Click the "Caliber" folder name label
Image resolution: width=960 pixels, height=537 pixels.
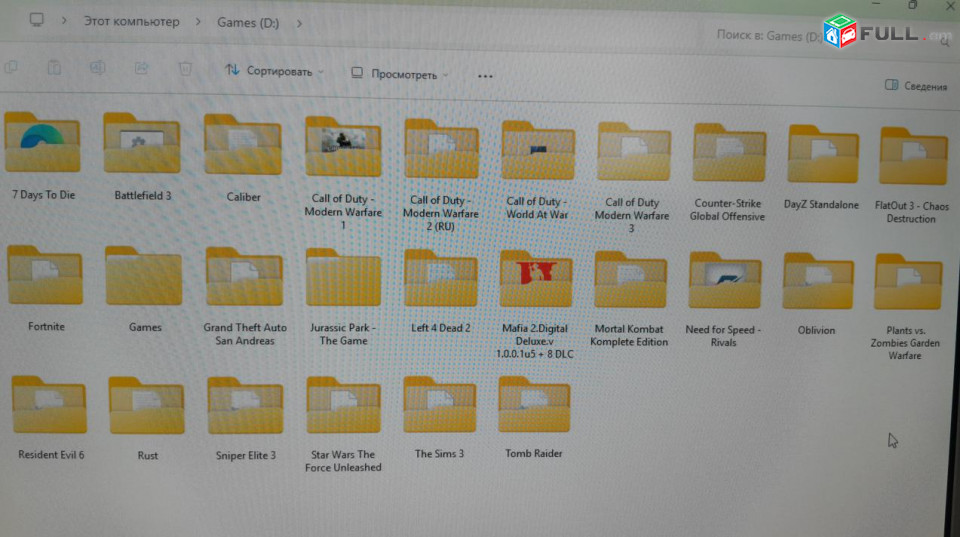243,197
